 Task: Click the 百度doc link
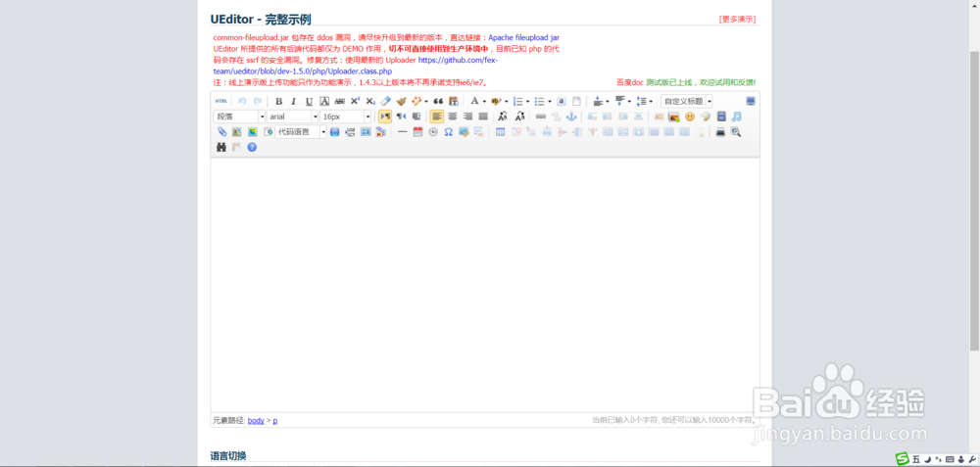[630, 82]
